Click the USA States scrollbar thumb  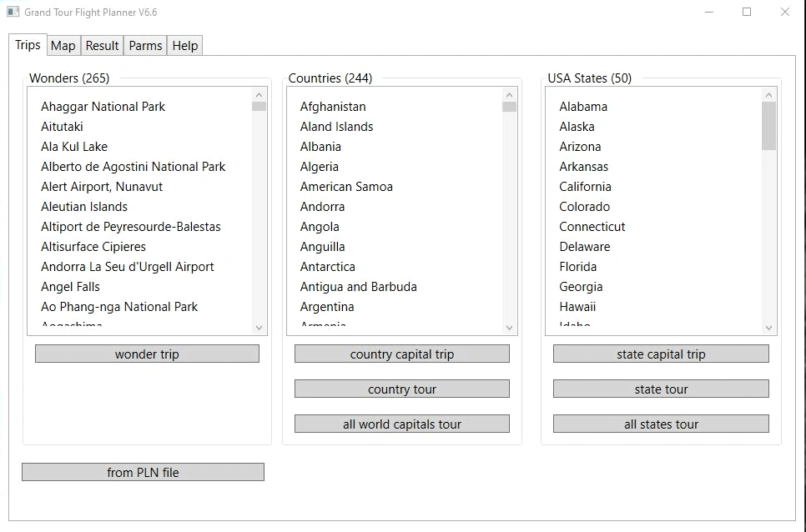[x=768, y=126]
